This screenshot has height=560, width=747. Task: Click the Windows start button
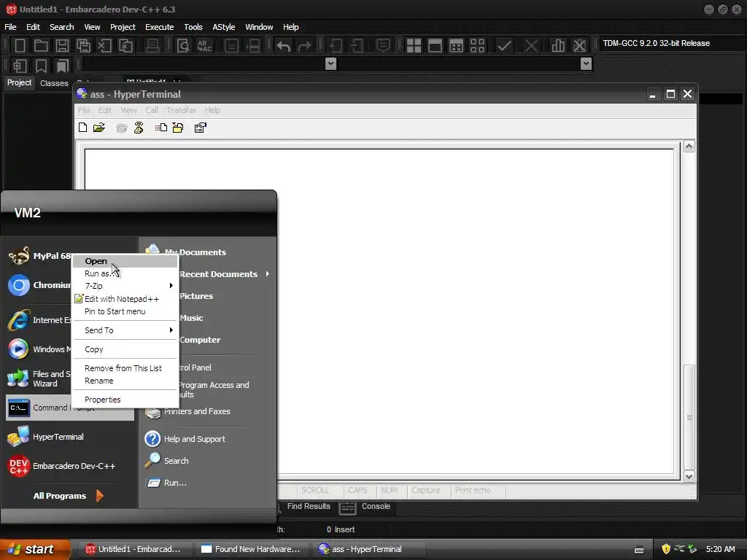click(x=35, y=549)
